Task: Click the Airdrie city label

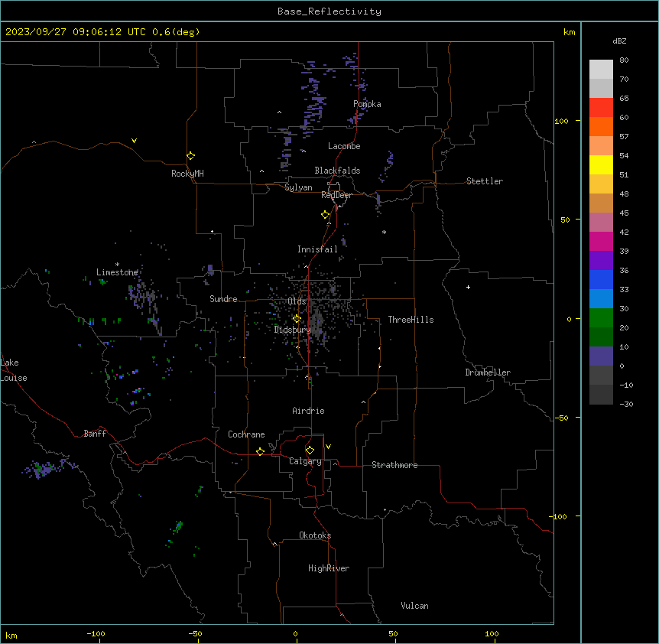Action: pos(308,411)
